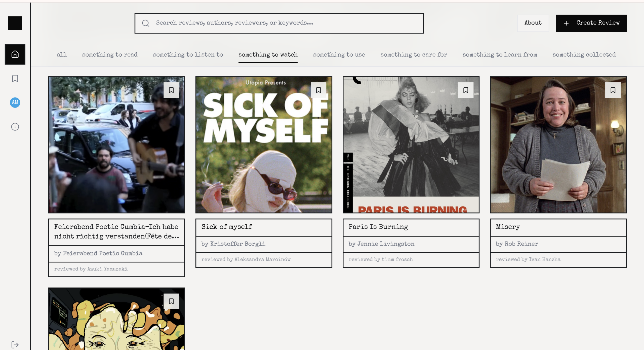Click 'by Kristoffer Borgli' author line
This screenshot has width=644, height=350.
coord(233,244)
